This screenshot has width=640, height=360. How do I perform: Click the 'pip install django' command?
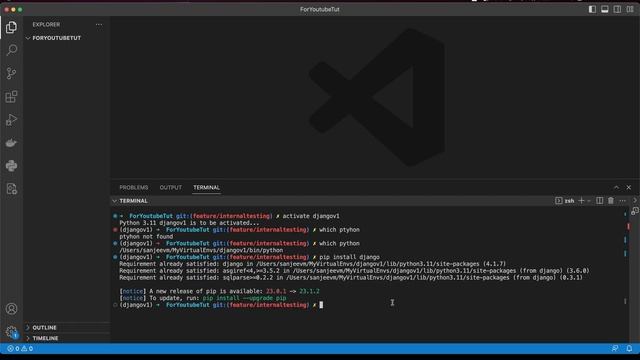point(349,257)
